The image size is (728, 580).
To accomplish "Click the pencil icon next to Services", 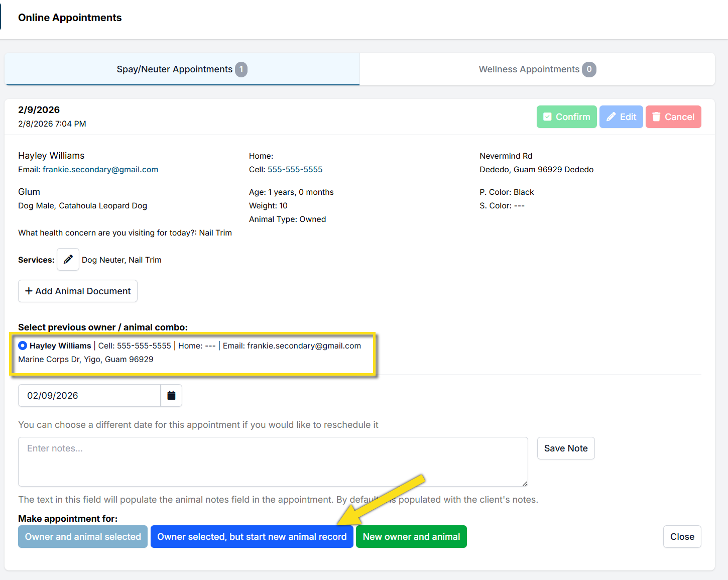I will [x=68, y=260].
